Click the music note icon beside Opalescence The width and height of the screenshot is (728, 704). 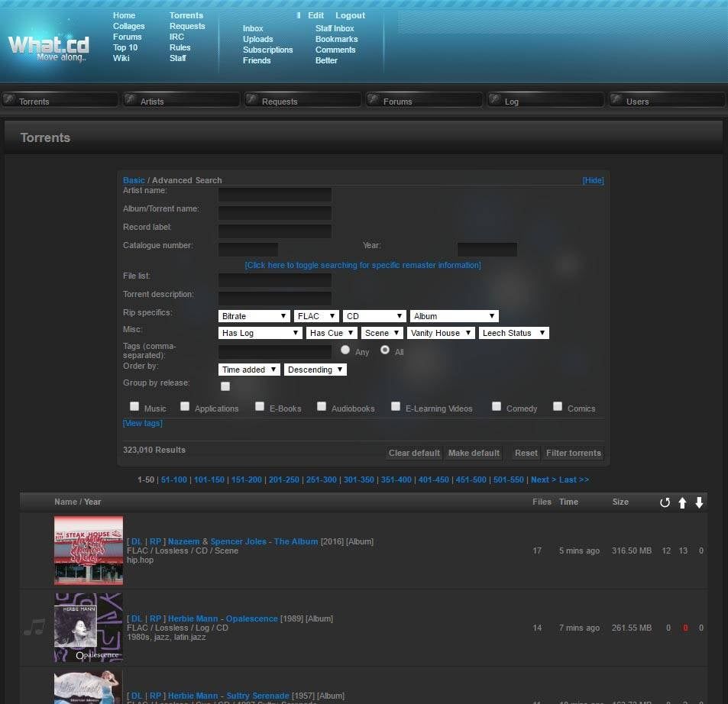coord(34,628)
